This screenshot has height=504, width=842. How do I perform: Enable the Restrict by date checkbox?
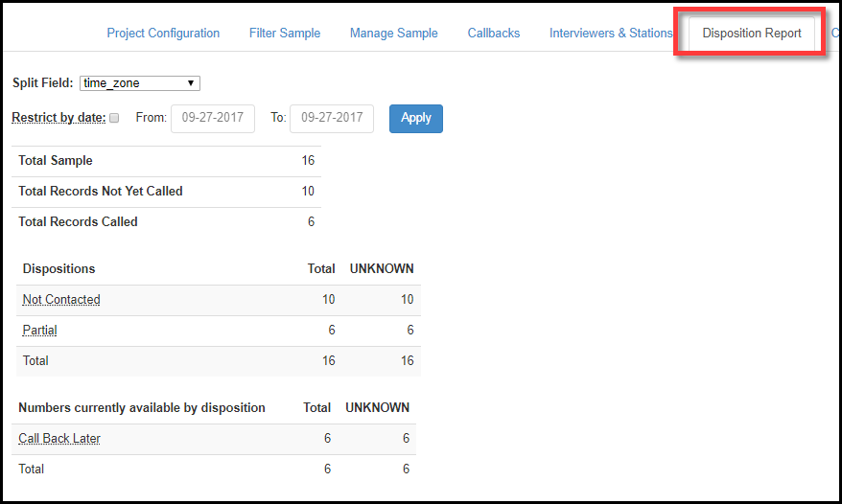115,118
